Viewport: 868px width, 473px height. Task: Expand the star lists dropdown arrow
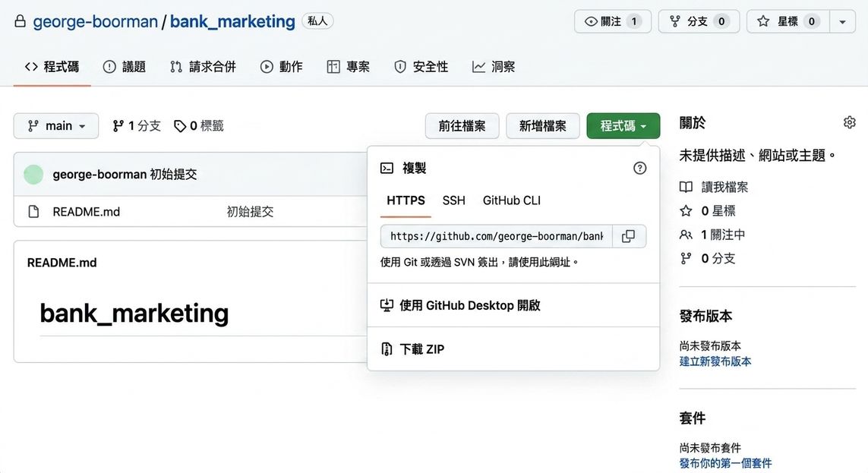pos(842,21)
